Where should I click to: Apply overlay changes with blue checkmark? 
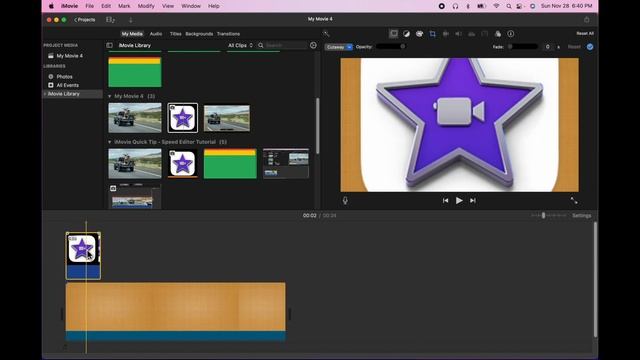pos(590,47)
